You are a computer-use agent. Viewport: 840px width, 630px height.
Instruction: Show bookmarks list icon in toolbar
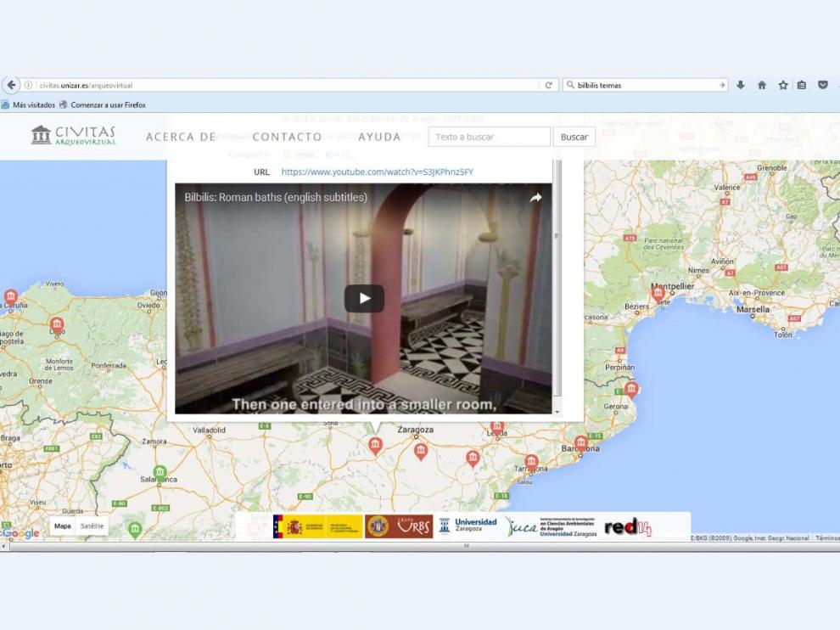coord(802,85)
